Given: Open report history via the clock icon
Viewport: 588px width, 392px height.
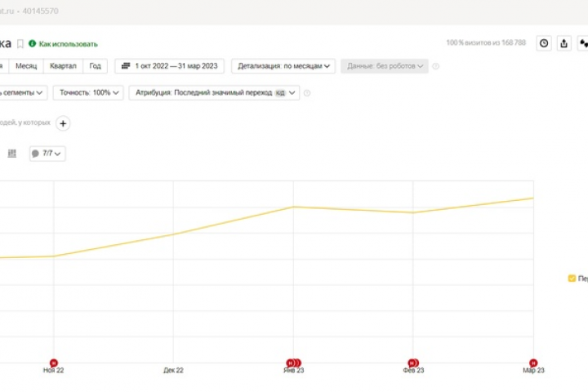Looking at the screenshot, I should click(544, 43).
